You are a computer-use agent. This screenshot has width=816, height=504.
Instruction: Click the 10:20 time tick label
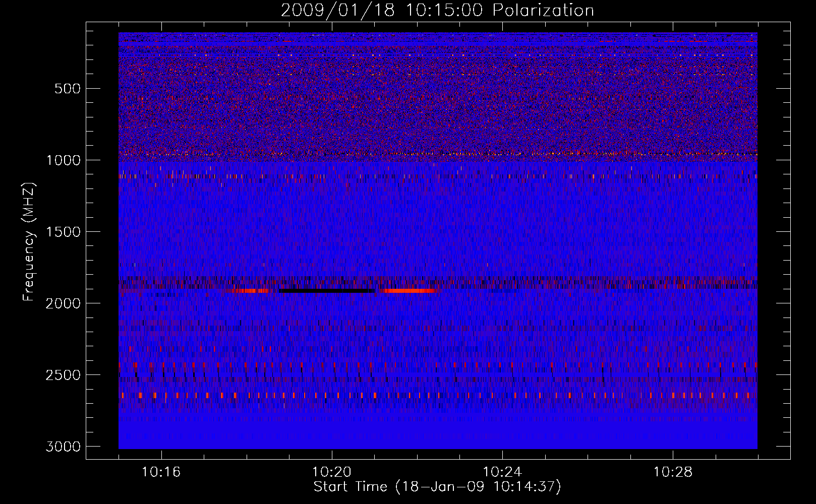(x=332, y=472)
